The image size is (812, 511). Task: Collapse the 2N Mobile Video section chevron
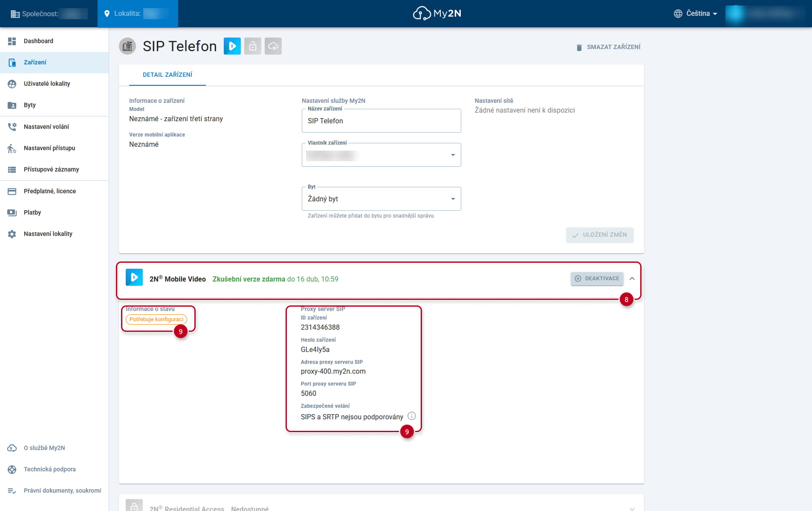click(x=632, y=279)
